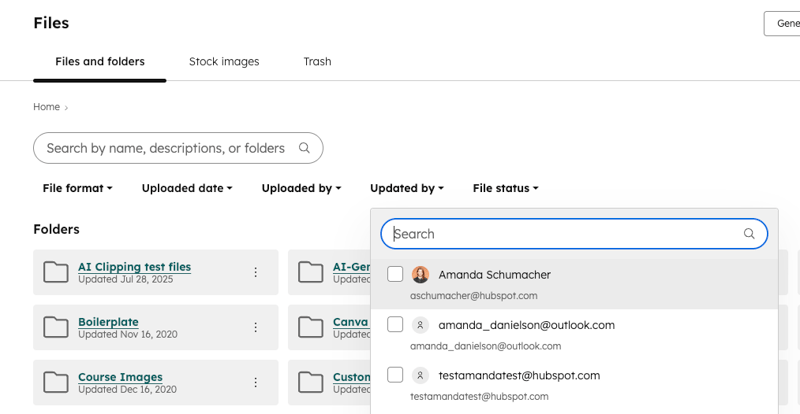Open three-dot menu for Boilerplate folder

[256, 327]
